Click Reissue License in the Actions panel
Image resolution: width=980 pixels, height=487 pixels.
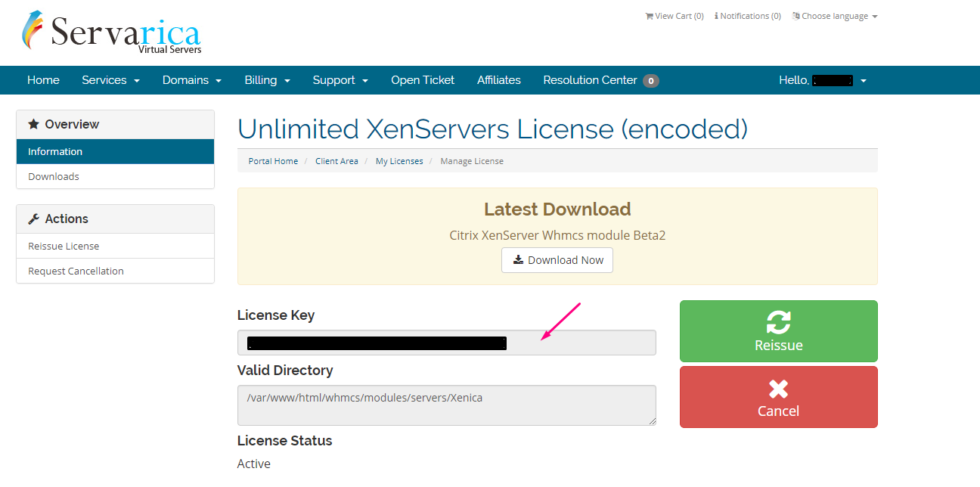pyautogui.click(x=115, y=246)
